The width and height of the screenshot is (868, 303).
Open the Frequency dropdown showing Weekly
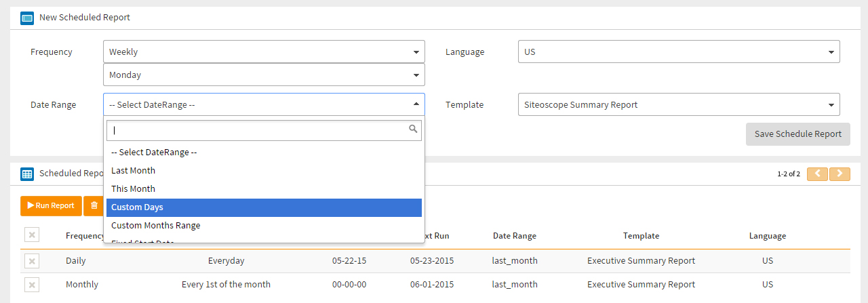(x=264, y=52)
